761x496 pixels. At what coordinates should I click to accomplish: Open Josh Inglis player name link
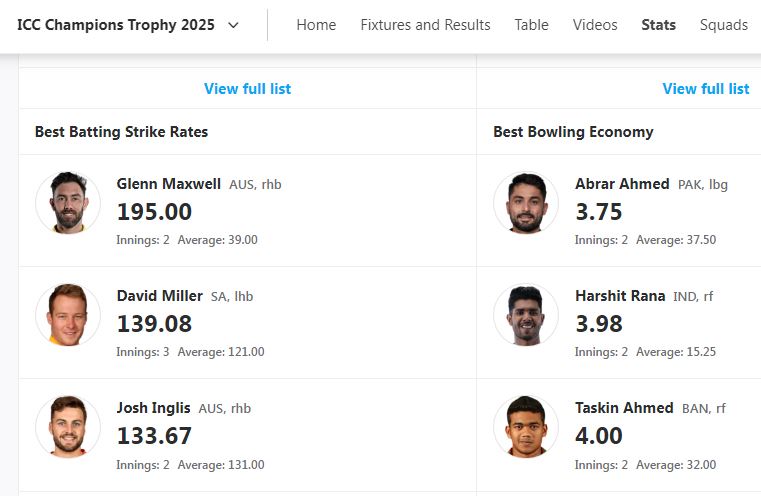pos(154,408)
